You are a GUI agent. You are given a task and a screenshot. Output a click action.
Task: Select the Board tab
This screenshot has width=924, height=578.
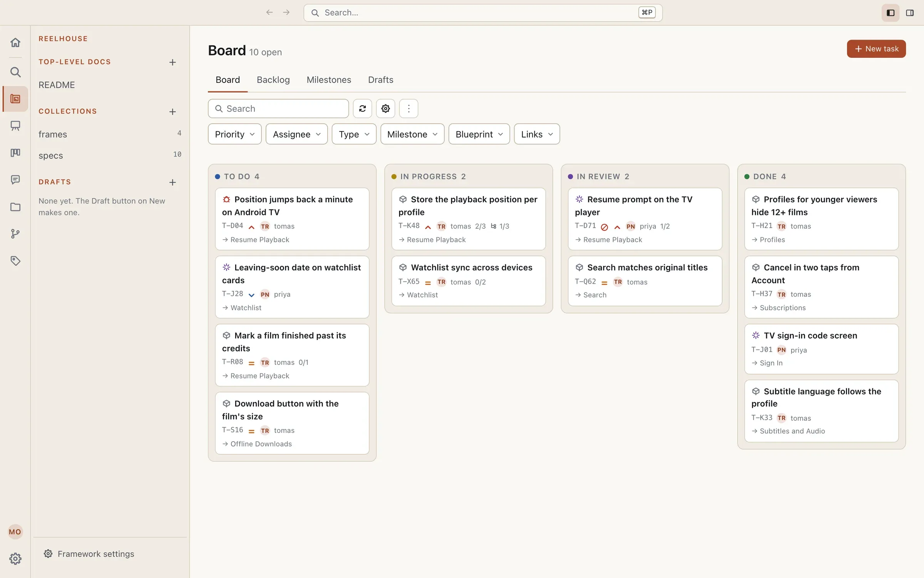tap(228, 80)
